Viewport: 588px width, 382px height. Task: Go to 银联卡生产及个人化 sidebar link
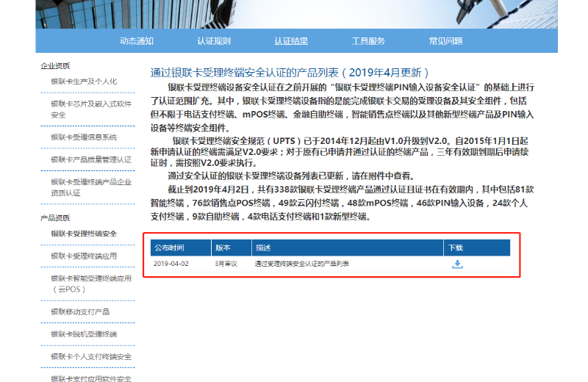pos(84,82)
